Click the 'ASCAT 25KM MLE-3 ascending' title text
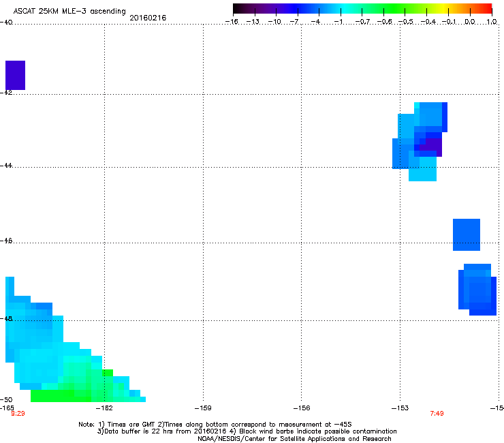Viewport: 504px width, 443px height. (x=69, y=12)
